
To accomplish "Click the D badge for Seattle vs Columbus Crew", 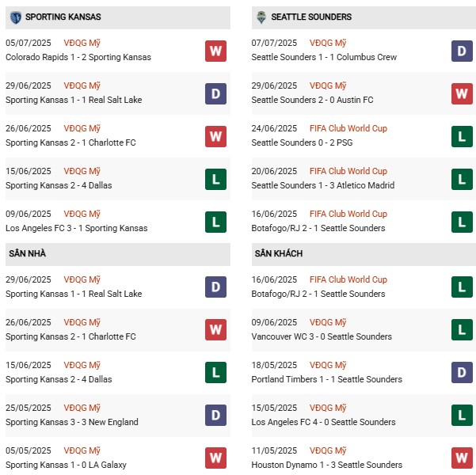I will (462, 51).
